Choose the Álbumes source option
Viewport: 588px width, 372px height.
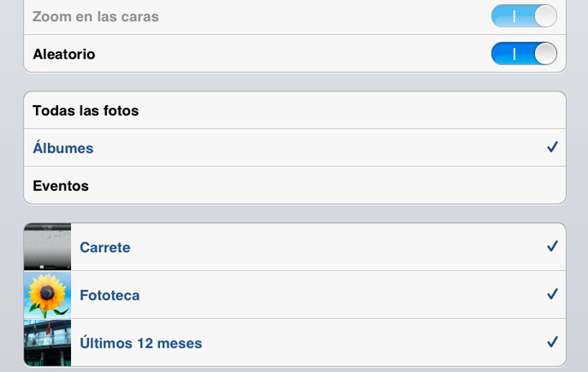tap(63, 148)
